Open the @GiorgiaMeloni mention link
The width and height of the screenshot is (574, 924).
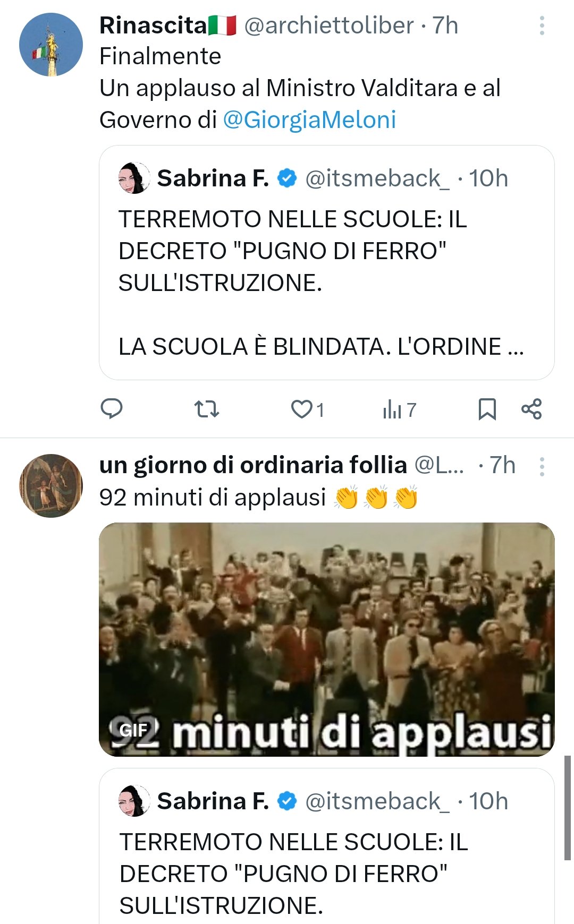point(309,119)
